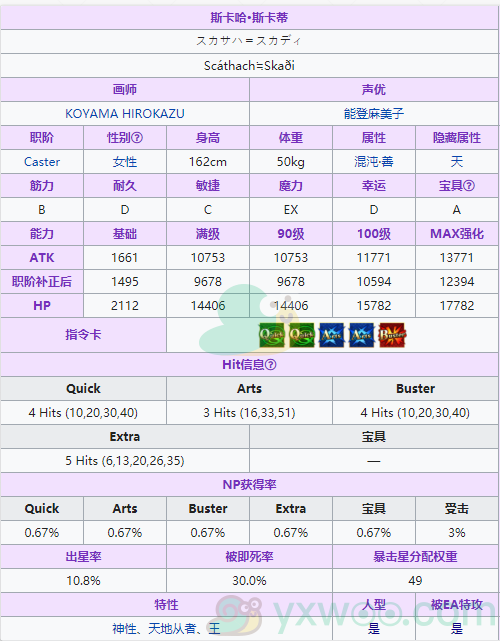This screenshot has width=500, height=641.
Task: Click the base ATK value 1661
Action: tap(125, 258)
